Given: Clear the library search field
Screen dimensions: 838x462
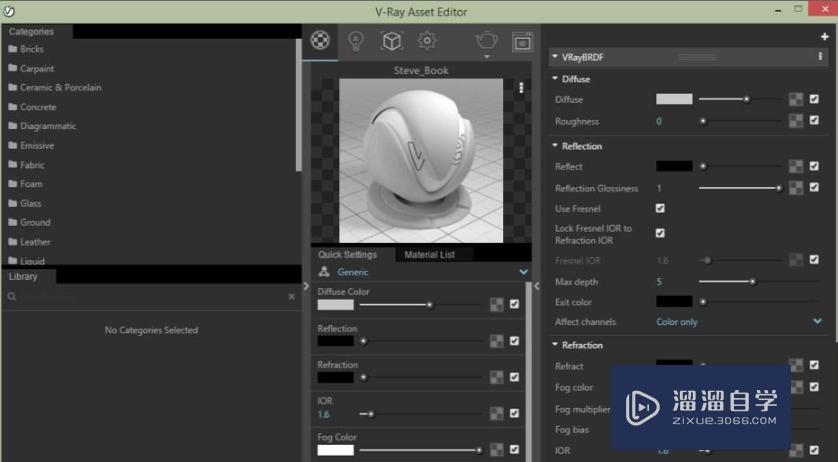Looking at the screenshot, I should (291, 296).
